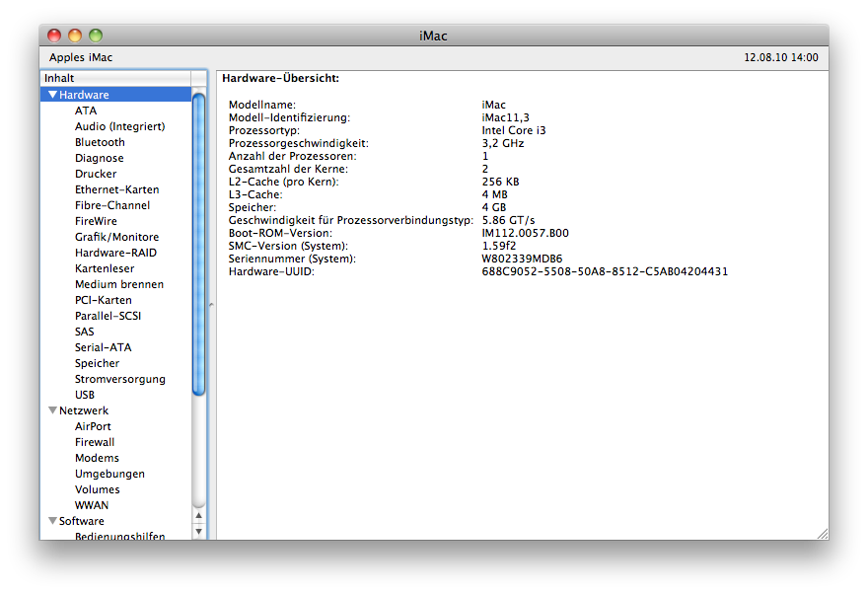Select Serial-ATA entry

tap(104, 347)
